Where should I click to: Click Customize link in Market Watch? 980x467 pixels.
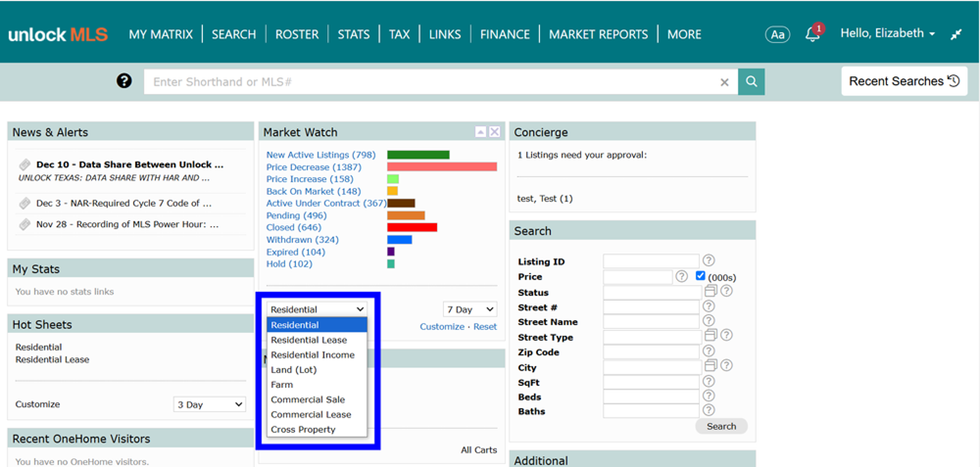(442, 326)
